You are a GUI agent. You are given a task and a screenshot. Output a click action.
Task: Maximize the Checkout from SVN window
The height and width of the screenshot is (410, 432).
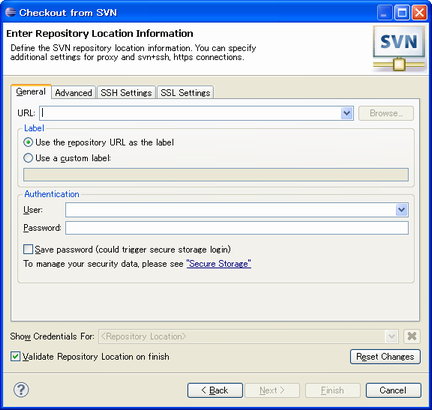(x=402, y=13)
